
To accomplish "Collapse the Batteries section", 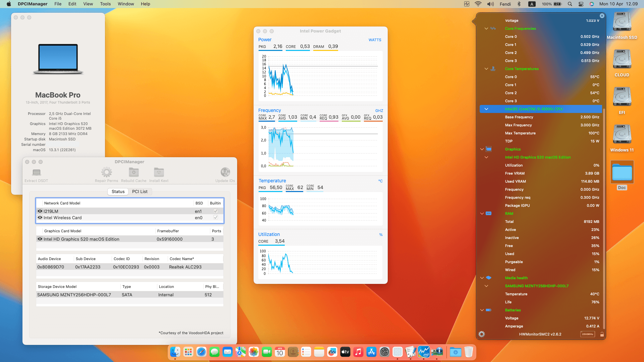I will [482, 310].
